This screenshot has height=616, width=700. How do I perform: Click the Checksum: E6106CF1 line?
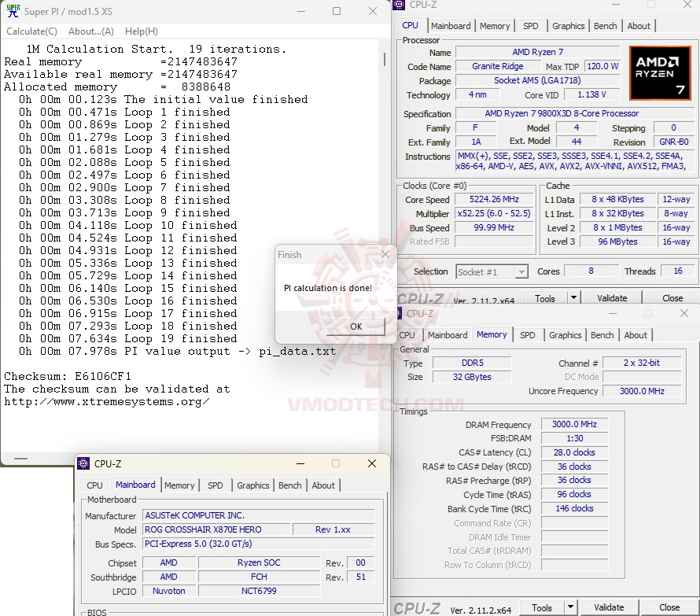click(68, 376)
